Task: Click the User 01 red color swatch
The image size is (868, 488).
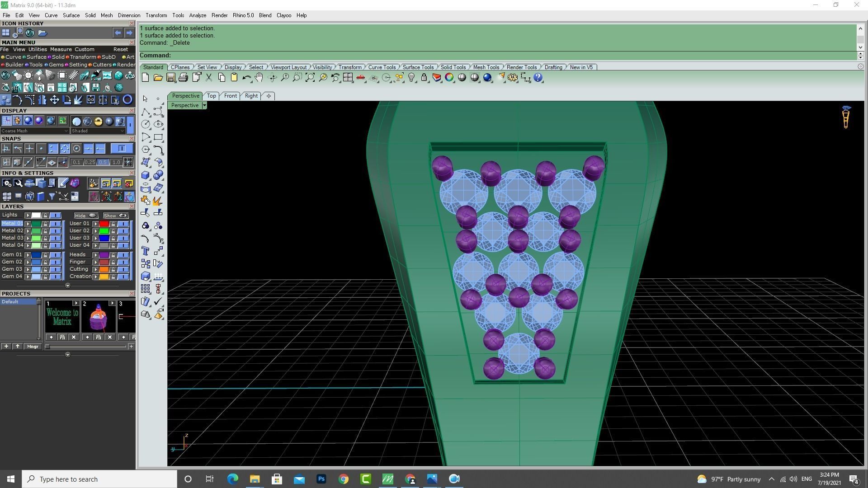Action: (x=104, y=224)
